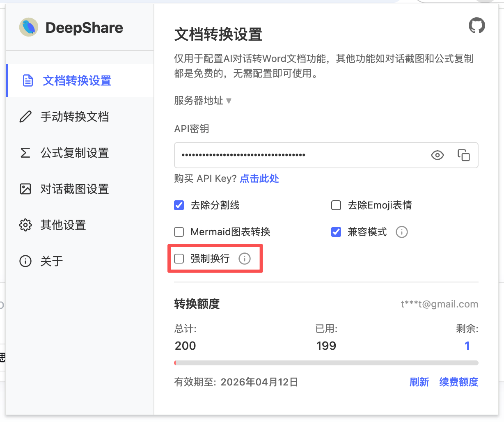Go to the 关于 sidebar tab

click(x=51, y=261)
